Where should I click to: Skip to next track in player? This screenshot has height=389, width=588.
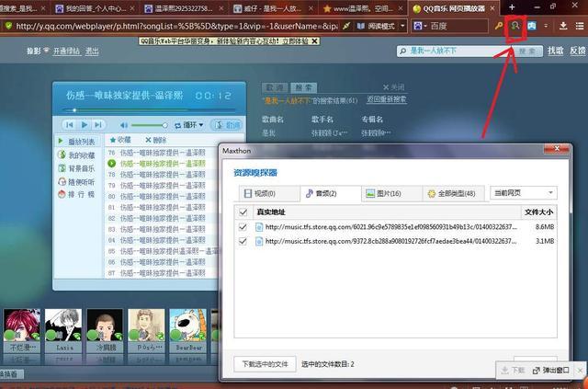[98, 125]
